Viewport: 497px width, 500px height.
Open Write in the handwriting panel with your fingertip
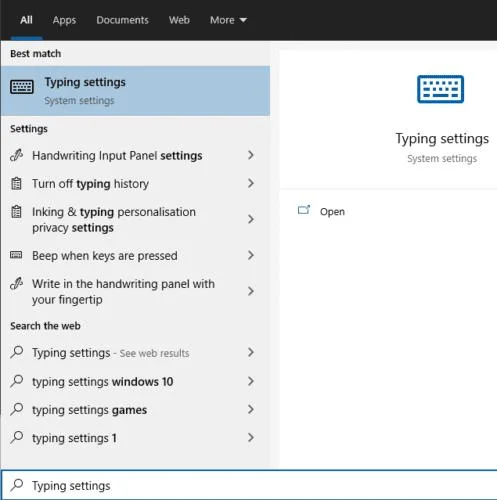[x=135, y=292]
